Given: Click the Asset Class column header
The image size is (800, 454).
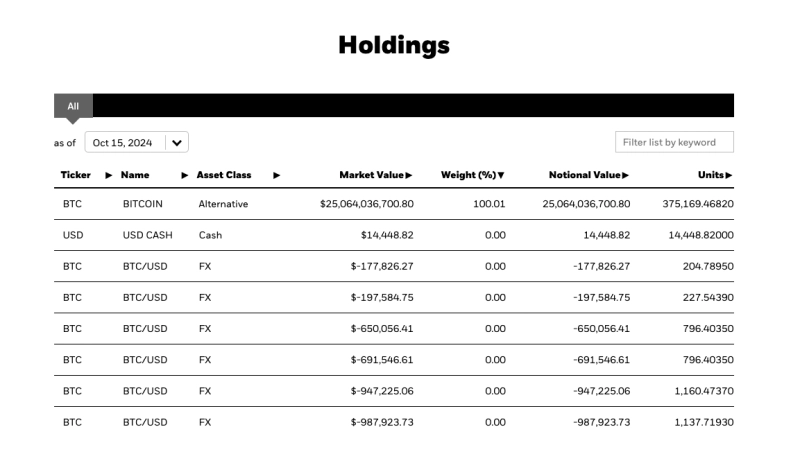Looking at the screenshot, I should click(224, 176).
